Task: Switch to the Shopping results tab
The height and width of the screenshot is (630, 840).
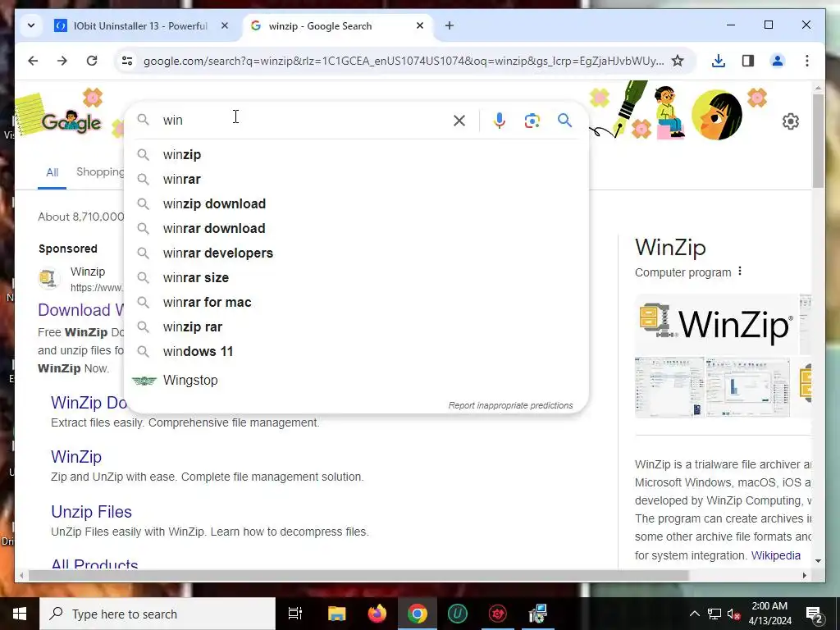Action: click(x=100, y=172)
